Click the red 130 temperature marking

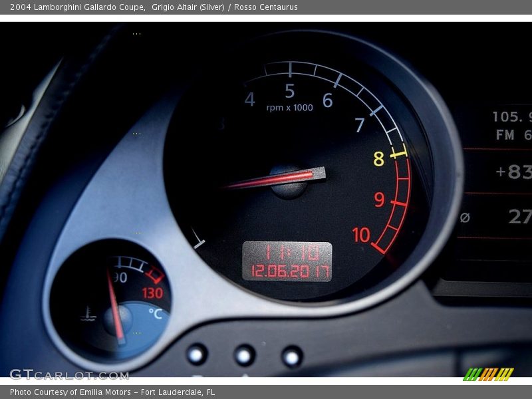click(153, 293)
